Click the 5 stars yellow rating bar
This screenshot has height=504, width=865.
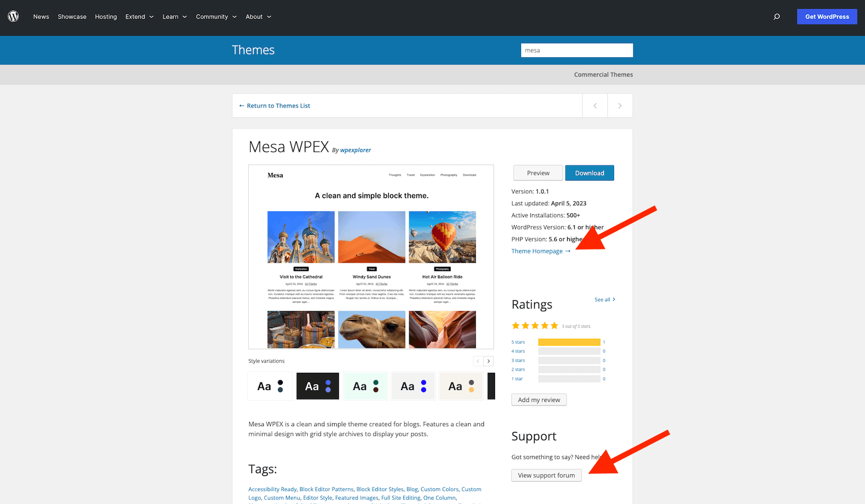pyautogui.click(x=569, y=342)
